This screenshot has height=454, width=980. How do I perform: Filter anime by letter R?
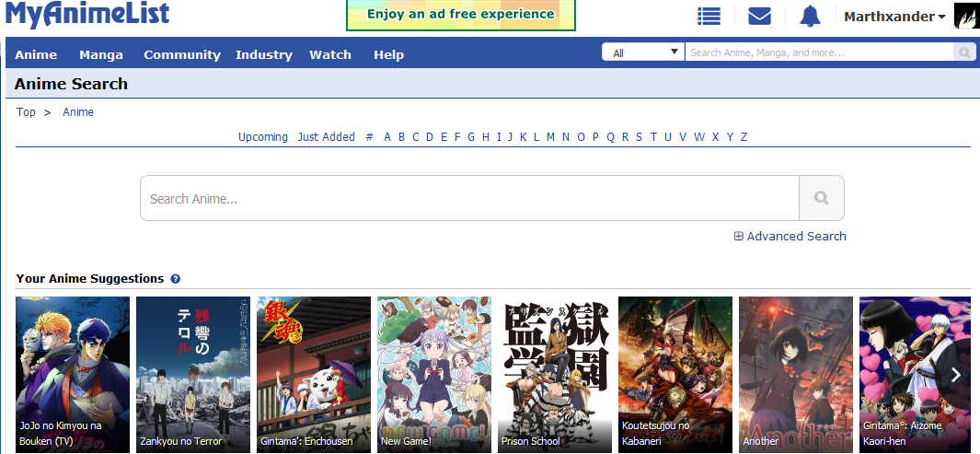click(625, 137)
